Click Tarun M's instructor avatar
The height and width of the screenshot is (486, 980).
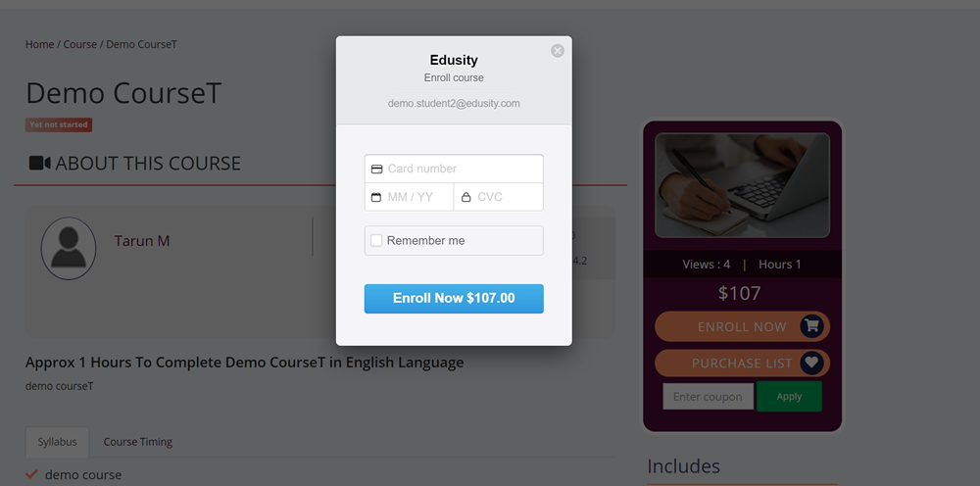pos(69,249)
